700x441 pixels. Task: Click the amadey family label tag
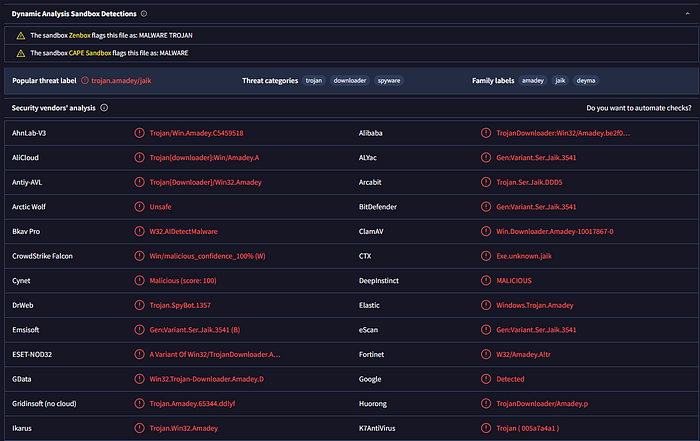click(x=533, y=81)
